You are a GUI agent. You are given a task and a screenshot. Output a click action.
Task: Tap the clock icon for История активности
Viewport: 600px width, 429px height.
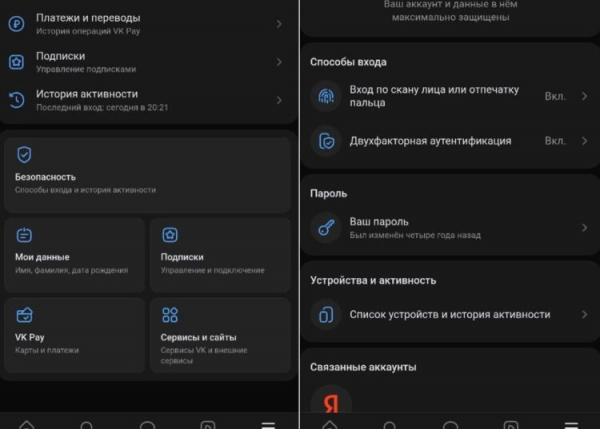pos(16,100)
